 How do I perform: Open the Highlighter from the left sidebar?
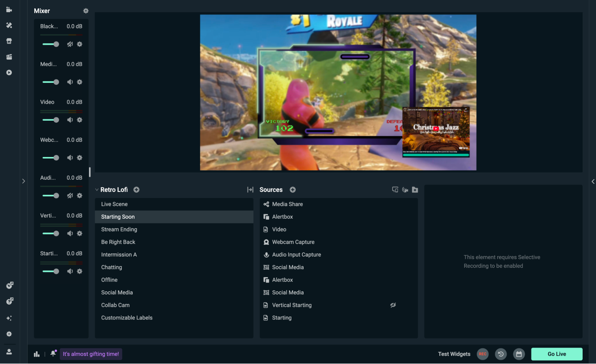tap(9, 57)
